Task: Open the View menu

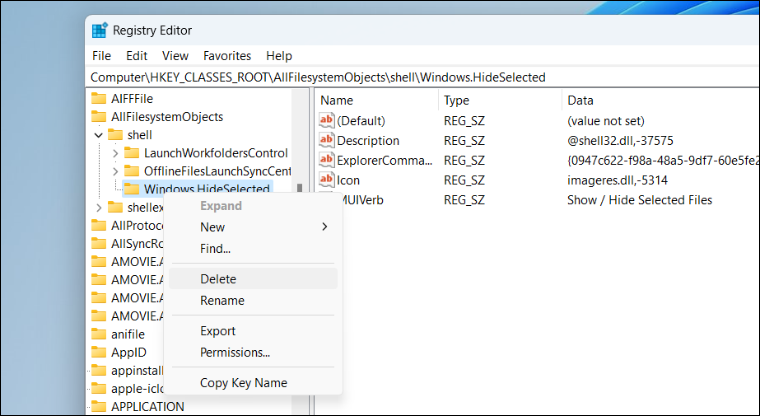Action: [x=175, y=56]
